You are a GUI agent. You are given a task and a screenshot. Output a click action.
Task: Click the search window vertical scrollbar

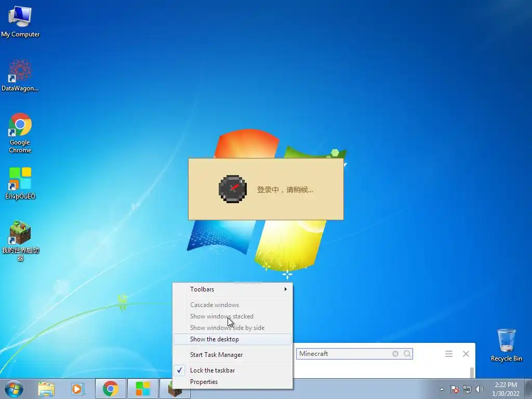coord(472,372)
